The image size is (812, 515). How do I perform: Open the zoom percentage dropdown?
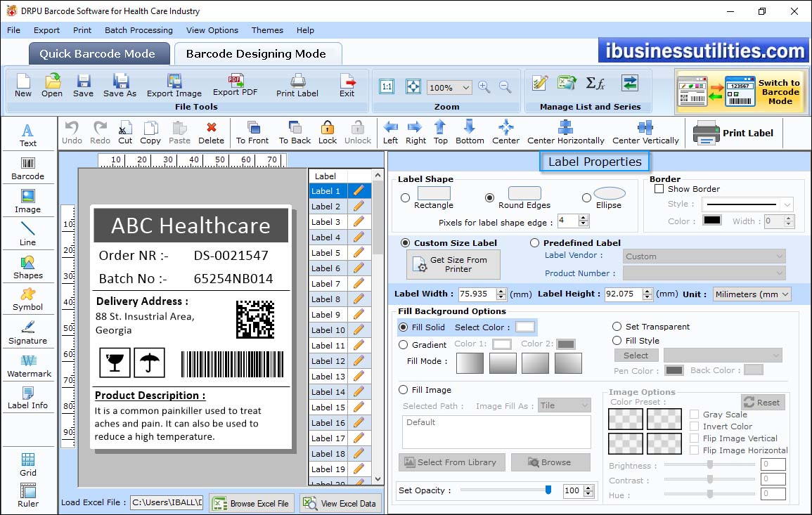[x=465, y=87]
